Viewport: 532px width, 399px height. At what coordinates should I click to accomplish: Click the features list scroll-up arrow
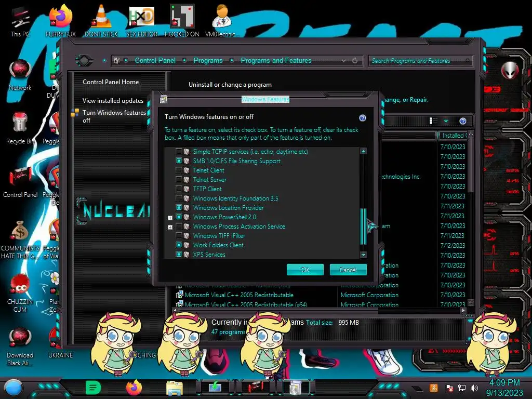pos(363,151)
